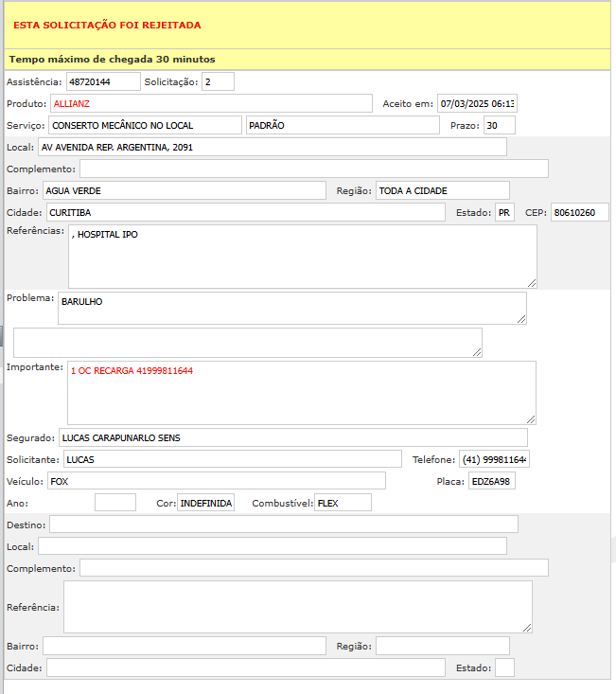Focus the Bairro field showing AGUA VERDE

pos(184,190)
